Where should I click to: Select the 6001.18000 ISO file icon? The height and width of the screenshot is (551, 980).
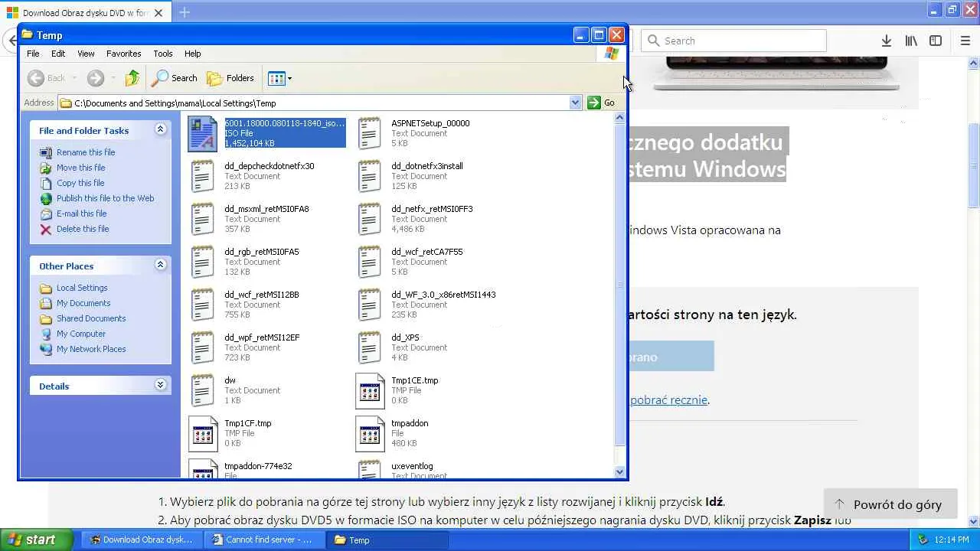coord(203,133)
